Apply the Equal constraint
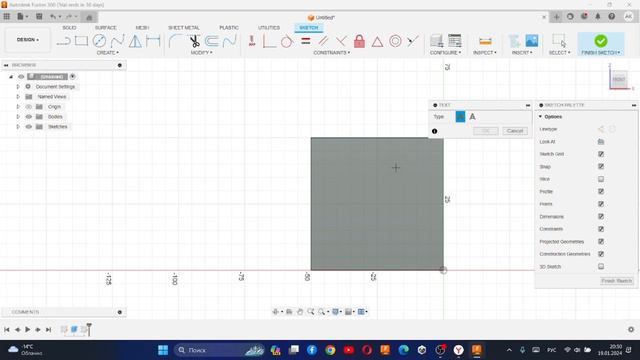 click(x=305, y=41)
